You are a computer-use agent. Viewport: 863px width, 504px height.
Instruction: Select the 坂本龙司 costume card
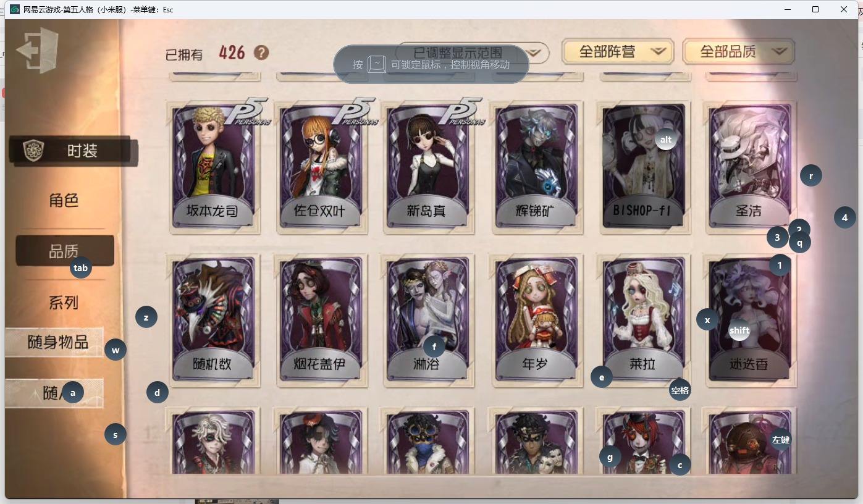pyautogui.click(x=213, y=166)
